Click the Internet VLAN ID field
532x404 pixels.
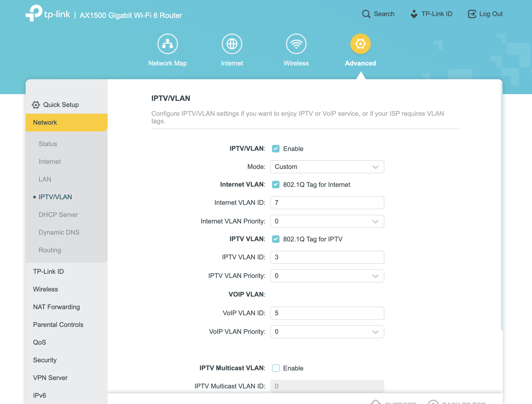click(327, 203)
